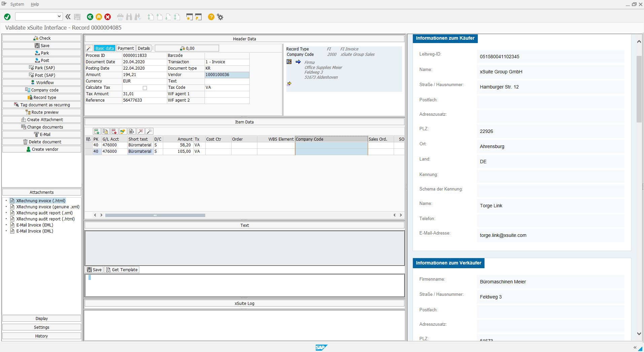Click the Create vendor button

42,149
